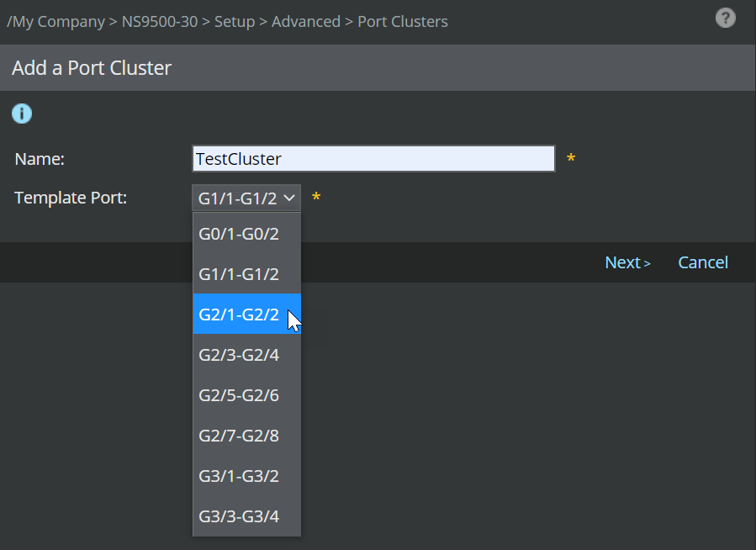Open the Advanced breadcrumb level
This screenshot has height=550, width=756.
tap(305, 22)
